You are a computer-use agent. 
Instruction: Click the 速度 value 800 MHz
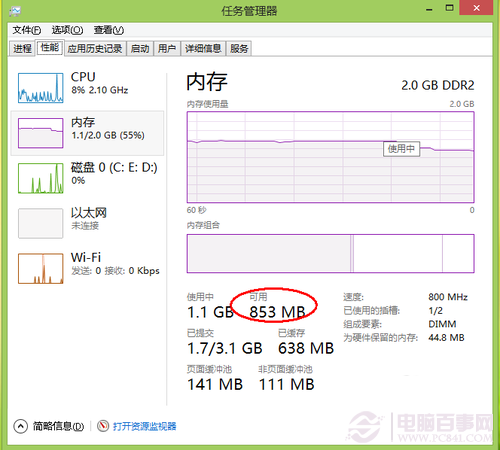(448, 297)
